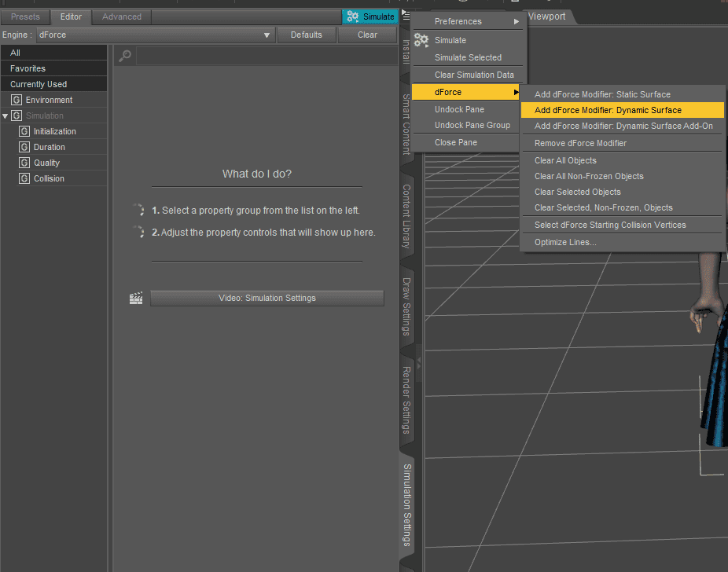The height and width of the screenshot is (572, 728).
Task: Click the Simulate gear button in header
Action: (x=370, y=16)
